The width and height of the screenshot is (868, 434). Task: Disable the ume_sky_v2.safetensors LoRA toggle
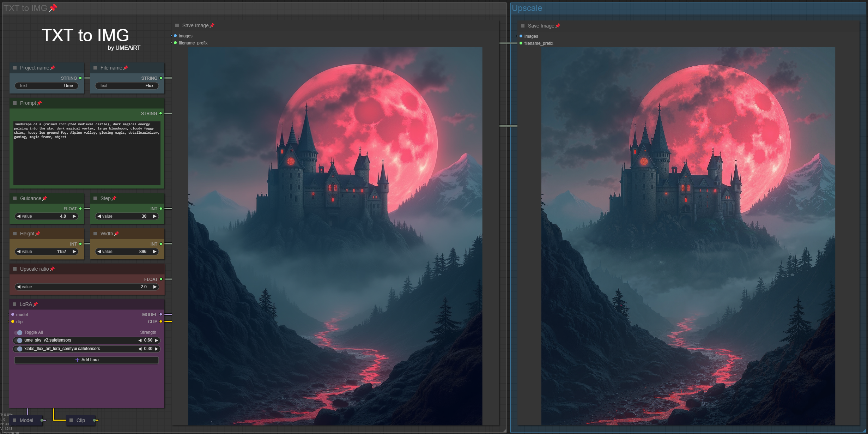(x=19, y=340)
